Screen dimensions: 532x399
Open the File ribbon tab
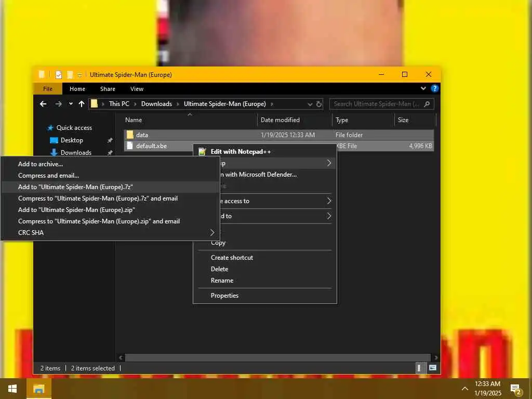(48, 89)
